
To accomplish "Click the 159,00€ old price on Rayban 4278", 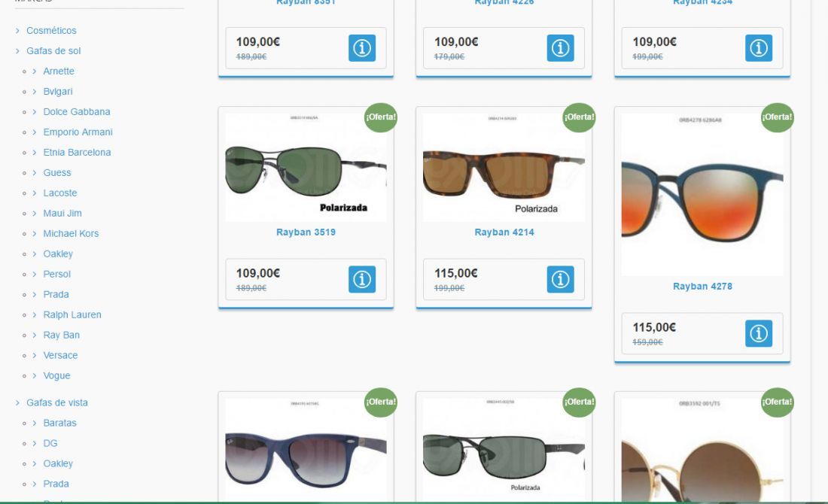I will coord(647,342).
